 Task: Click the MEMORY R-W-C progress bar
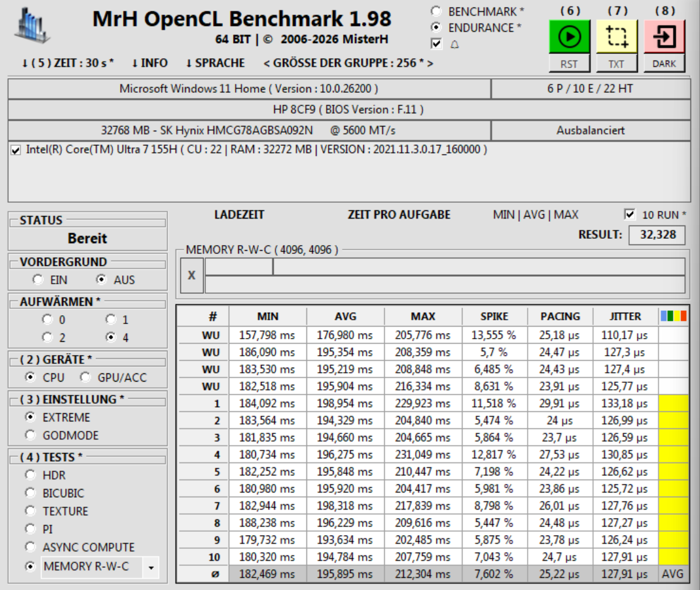coord(445,275)
